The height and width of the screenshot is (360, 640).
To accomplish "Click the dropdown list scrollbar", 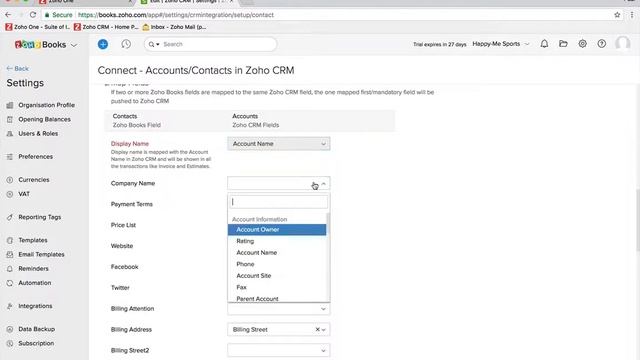I will tap(328, 257).
